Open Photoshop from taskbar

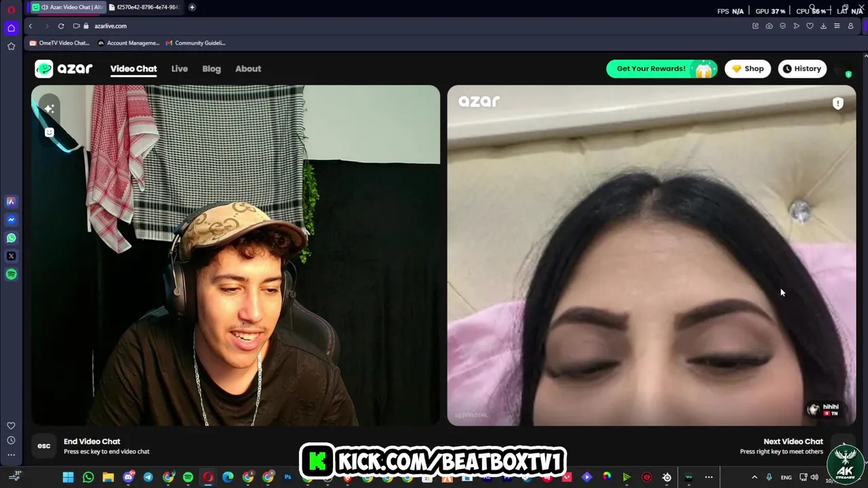point(288,477)
